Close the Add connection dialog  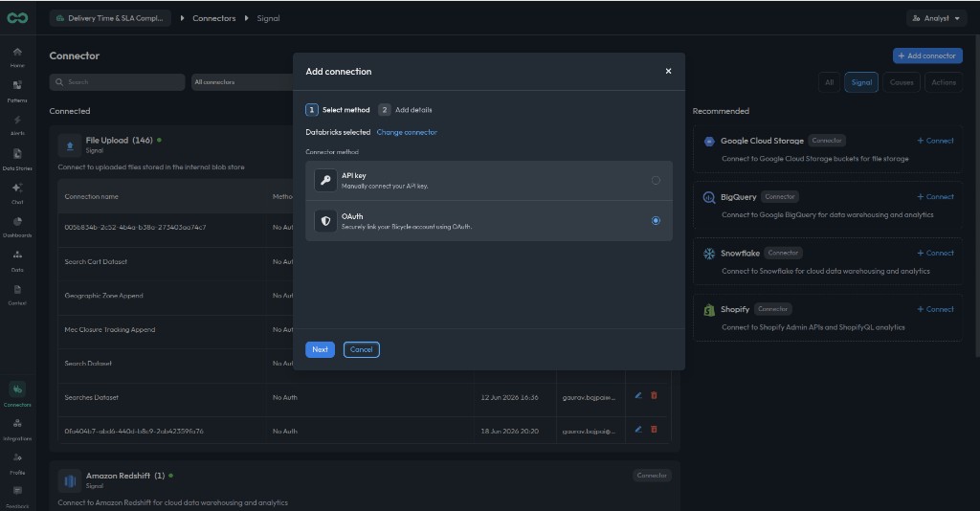(x=668, y=71)
